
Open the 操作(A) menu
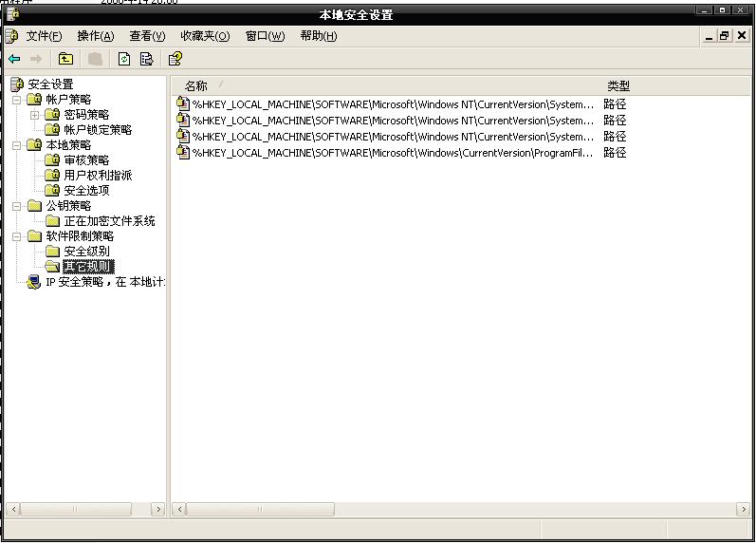(96, 36)
